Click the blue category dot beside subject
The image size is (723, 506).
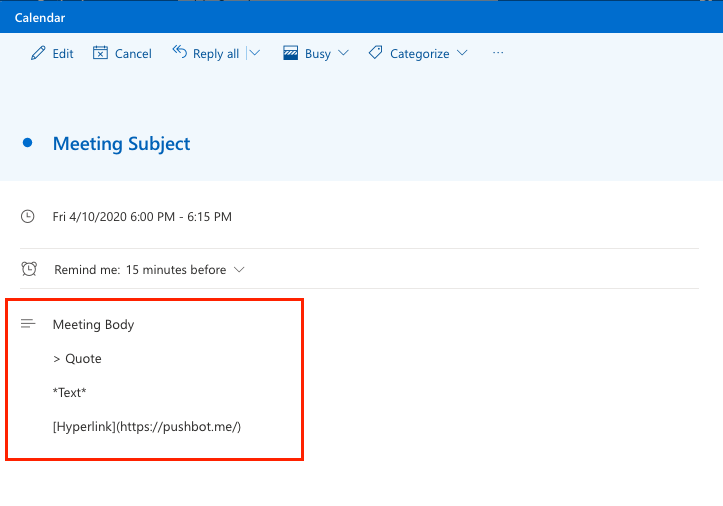tap(28, 143)
